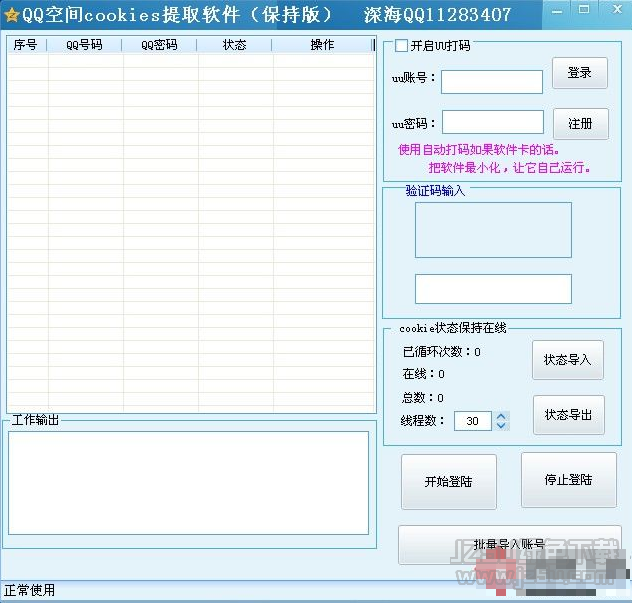Sort by the QQ号码 column header
The image size is (632, 603).
[84, 45]
